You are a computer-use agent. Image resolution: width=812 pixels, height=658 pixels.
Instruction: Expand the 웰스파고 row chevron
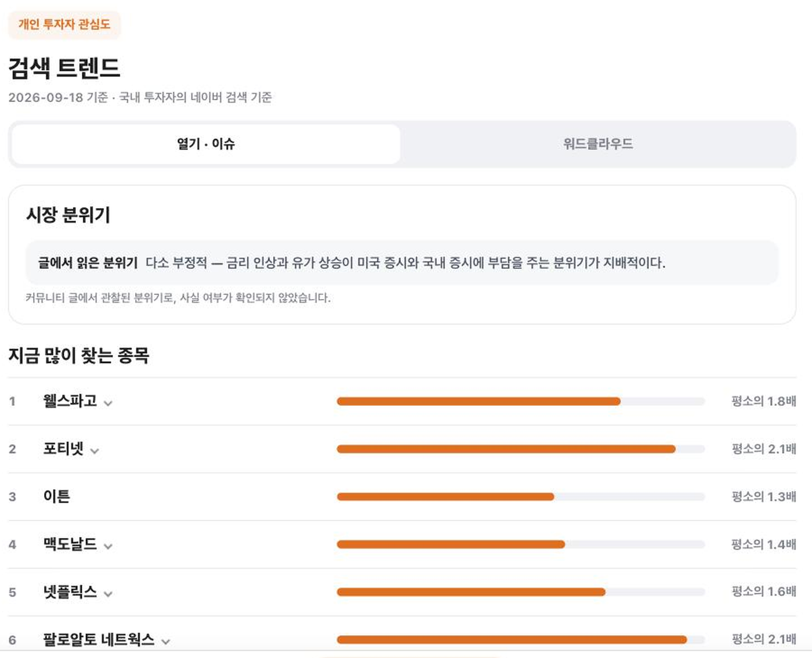point(108,403)
